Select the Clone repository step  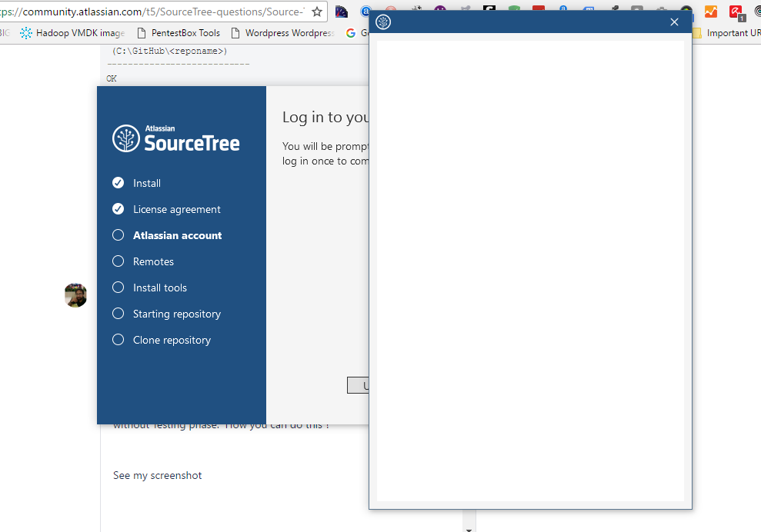(x=161, y=340)
